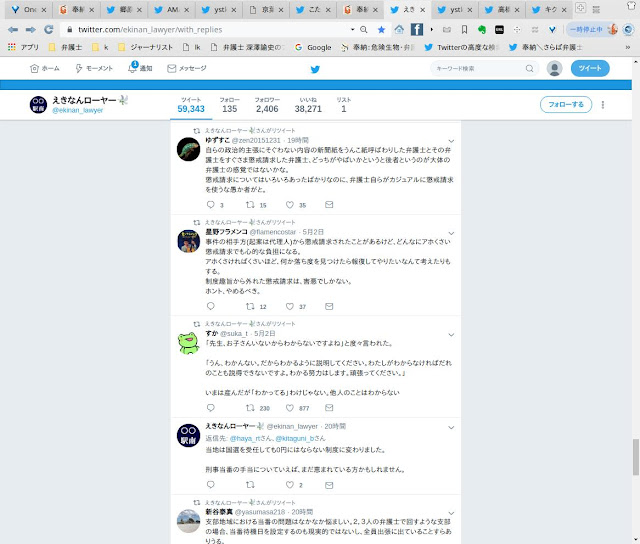
Task: Click the twitter.com address bar
Action: [208, 29]
